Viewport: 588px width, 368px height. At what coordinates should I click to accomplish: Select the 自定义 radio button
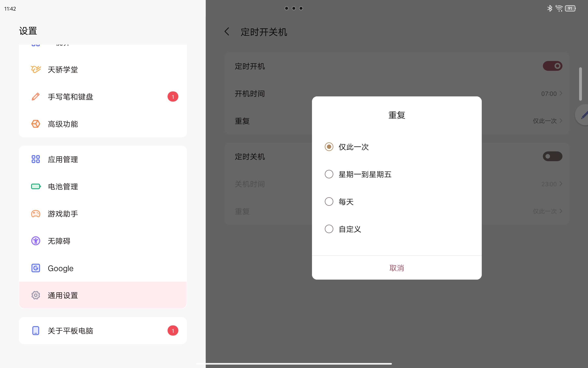point(329,229)
